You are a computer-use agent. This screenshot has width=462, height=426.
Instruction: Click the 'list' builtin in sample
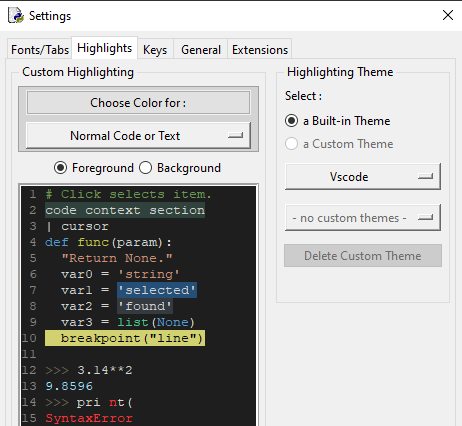[133, 322]
